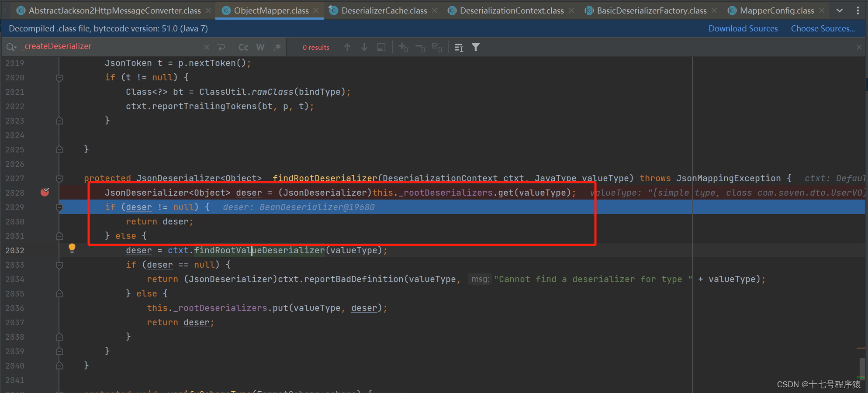Click p.nextToken() on line 2019
Screen dimensions: 868x393
[x=212, y=63]
